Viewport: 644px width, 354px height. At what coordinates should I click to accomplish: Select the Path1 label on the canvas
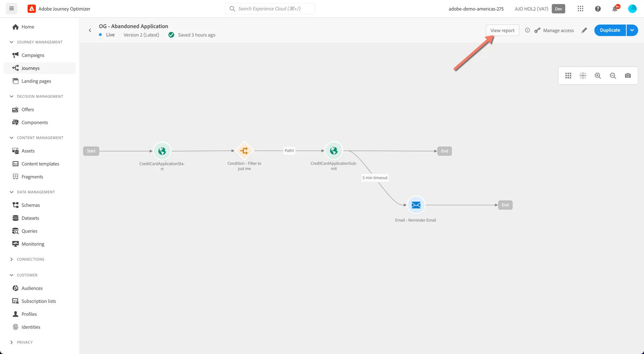tap(289, 151)
